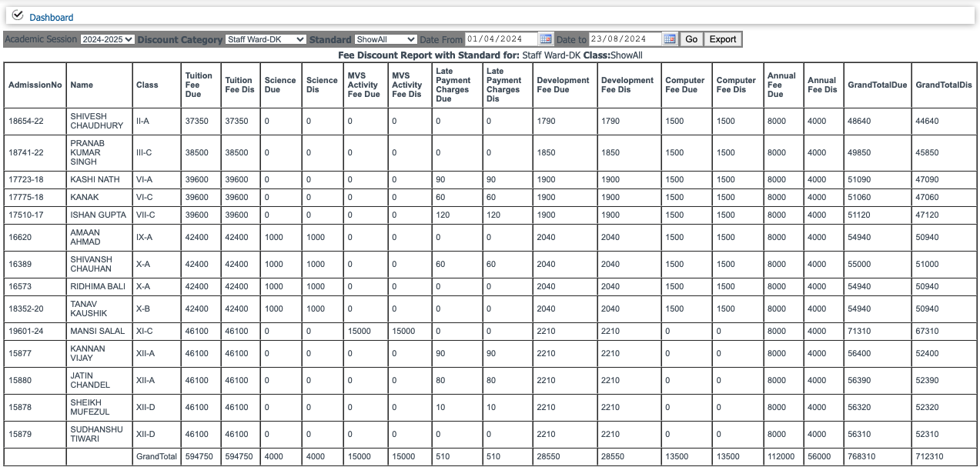The image size is (980, 467).
Task: Click the name SHEIKH MUFEZUL
Action: [x=90, y=407]
